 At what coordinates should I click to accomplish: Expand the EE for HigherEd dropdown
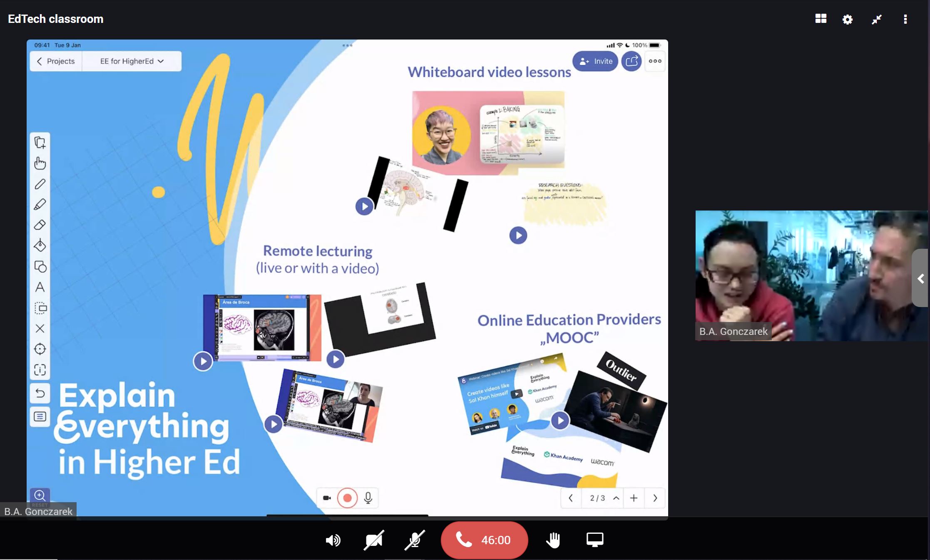pyautogui.click(x=132, y=61)
